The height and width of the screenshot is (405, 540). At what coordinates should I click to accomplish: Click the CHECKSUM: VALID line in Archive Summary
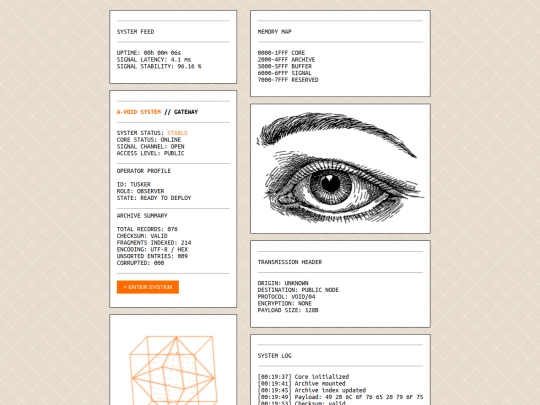[142, 236]
